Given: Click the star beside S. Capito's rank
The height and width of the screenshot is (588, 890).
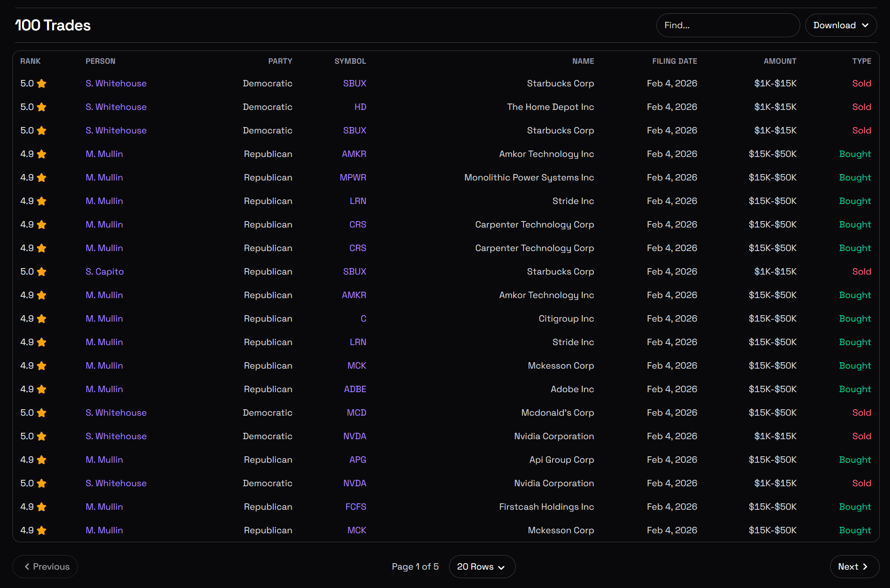Looking at the screenshot, I should click(41, 272).
